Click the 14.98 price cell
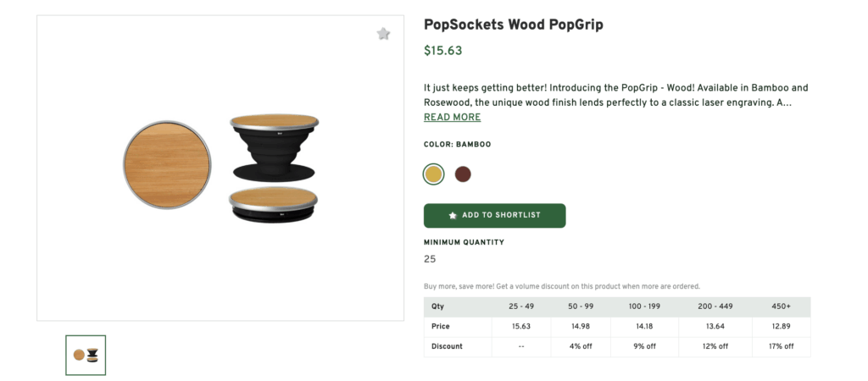 581,326
